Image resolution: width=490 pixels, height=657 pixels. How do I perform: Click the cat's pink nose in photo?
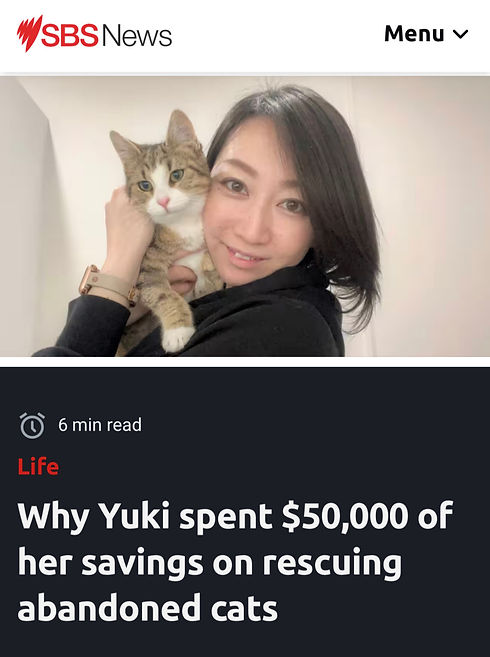pos(163,202)
